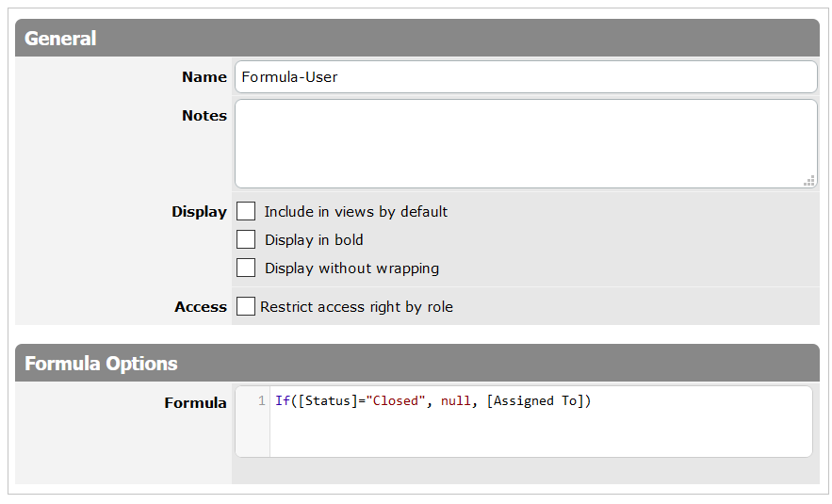The width and height of the screenshot is (832, 504).
Task: Click the Display label
Action: click(199, 212)
